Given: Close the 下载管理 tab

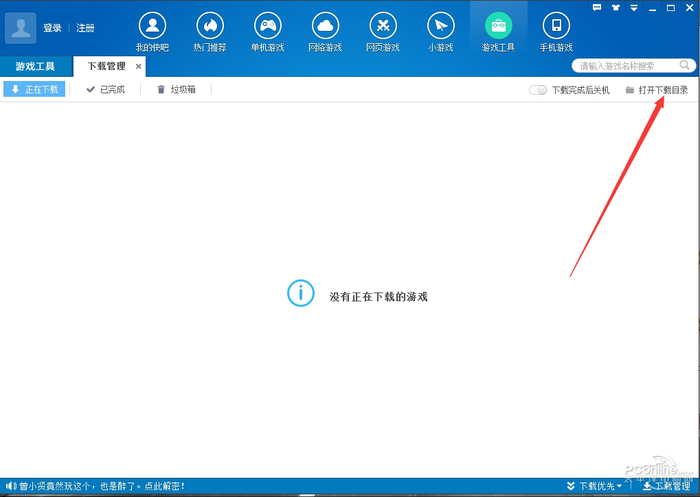Looking at the screenshot, I should pos(138,67).
